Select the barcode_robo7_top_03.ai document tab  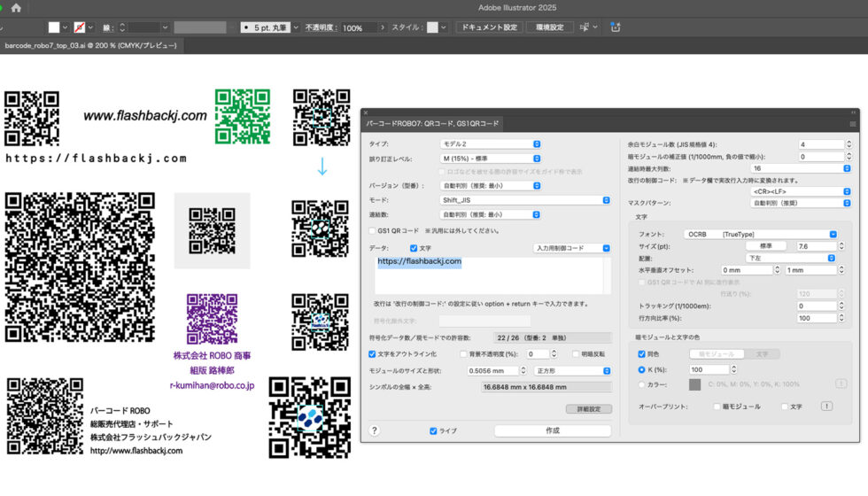tap(90, 45)
